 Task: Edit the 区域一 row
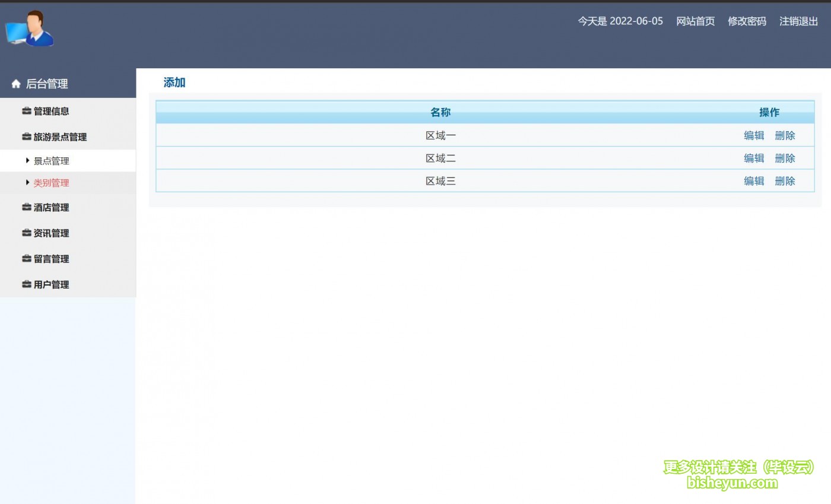(754, 135)
